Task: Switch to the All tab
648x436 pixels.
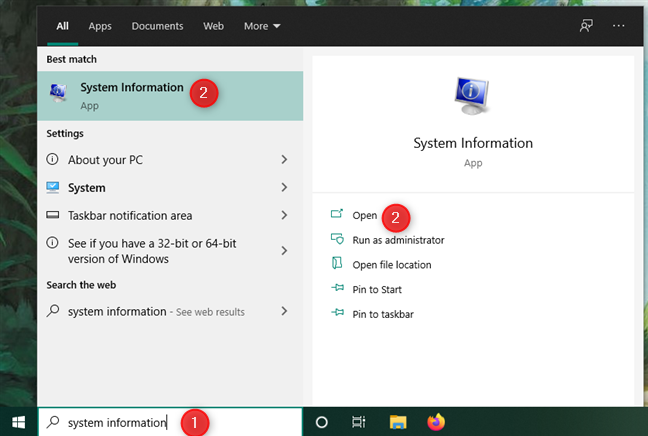Action: coord(62,26)
